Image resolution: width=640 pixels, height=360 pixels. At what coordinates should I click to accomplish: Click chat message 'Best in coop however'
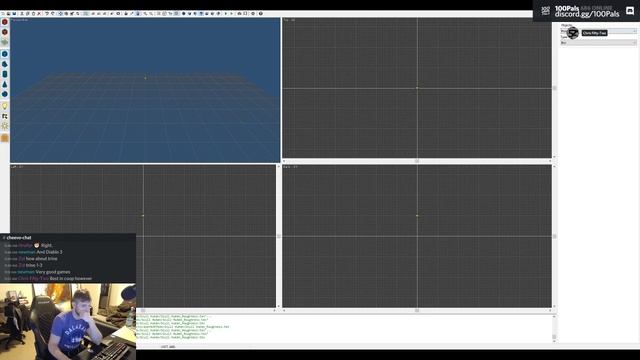pos(71,278)
